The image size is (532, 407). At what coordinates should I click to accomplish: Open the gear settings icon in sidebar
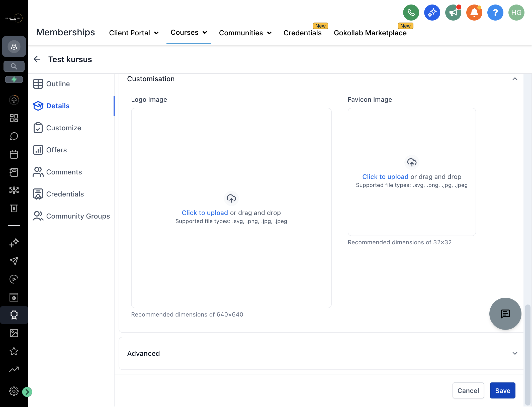click(x=14, y=391)
